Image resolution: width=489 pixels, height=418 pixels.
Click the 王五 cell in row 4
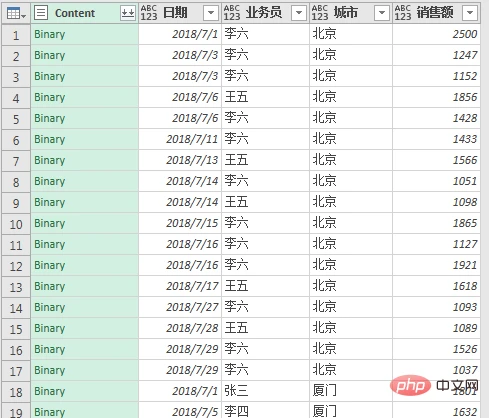(265, 97)
